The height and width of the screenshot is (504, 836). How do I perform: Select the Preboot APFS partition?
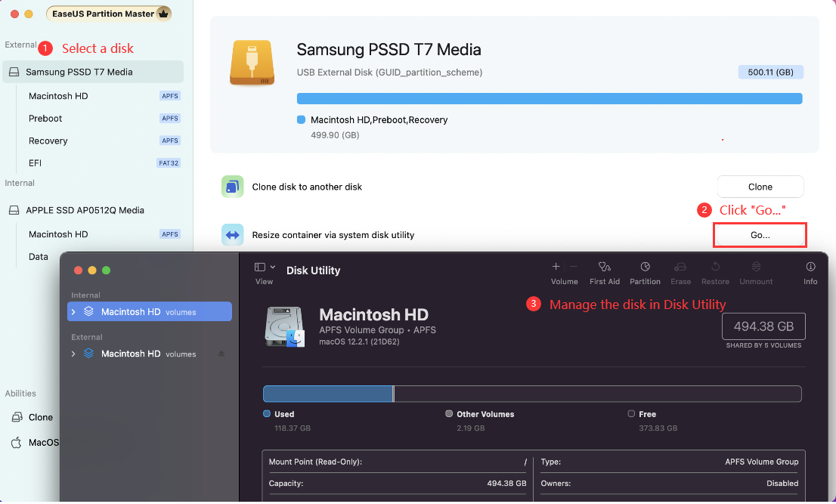coord(45,119)
